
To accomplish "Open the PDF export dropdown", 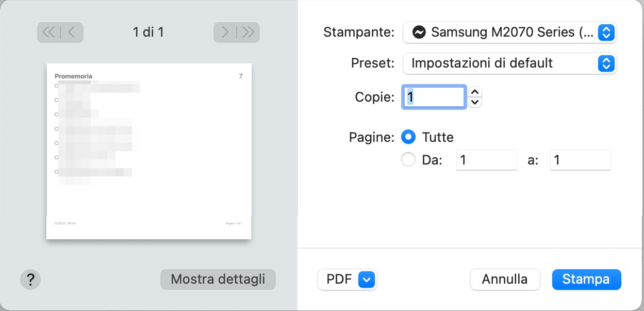I will pyautogui.click(x=347, y=279).
